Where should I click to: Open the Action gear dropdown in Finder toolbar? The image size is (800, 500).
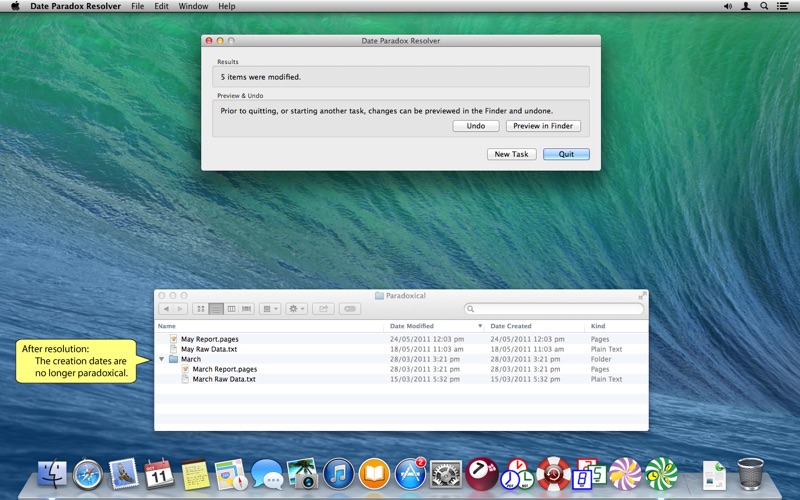click(x=296, y=309)
